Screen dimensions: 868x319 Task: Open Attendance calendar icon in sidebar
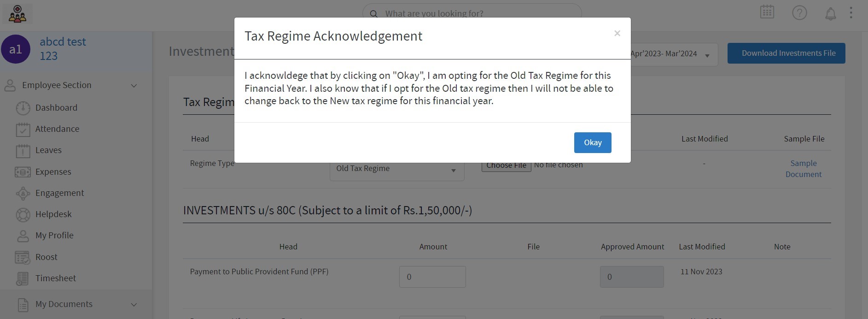[x=23, y=130]
